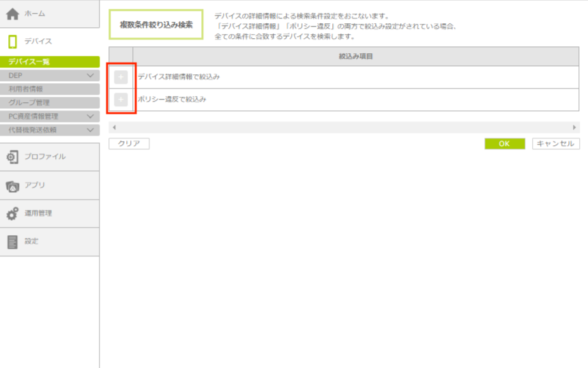Expand デバイス詳細情報で絞込み with the plus icon
The height and width of the screenshot is (368, 588).
[121, 77]
